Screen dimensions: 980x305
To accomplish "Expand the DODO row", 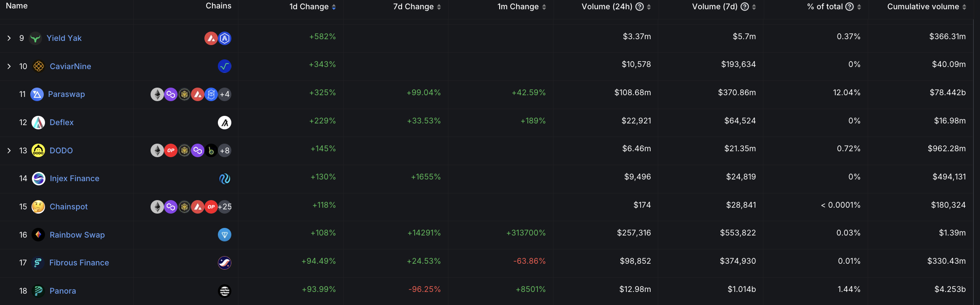I will [x=9, y=150].
